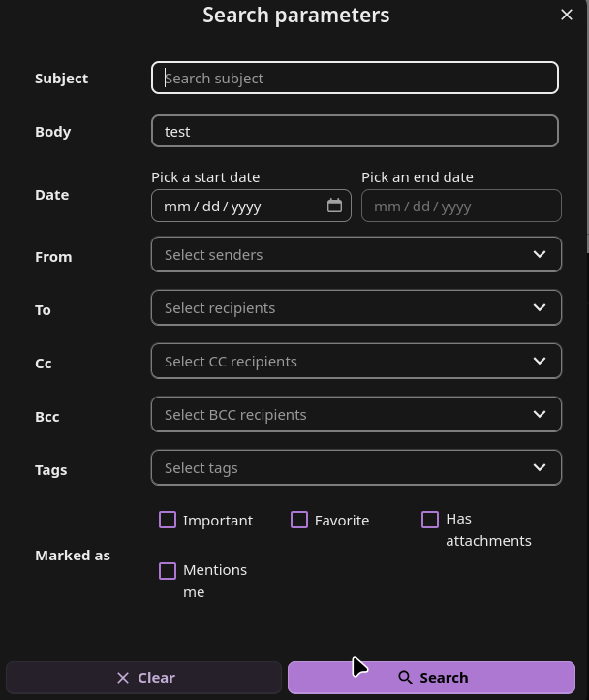589x700 pixels.
Task: Click the Search magnifying glass button
Action: (x=431, y=678)
